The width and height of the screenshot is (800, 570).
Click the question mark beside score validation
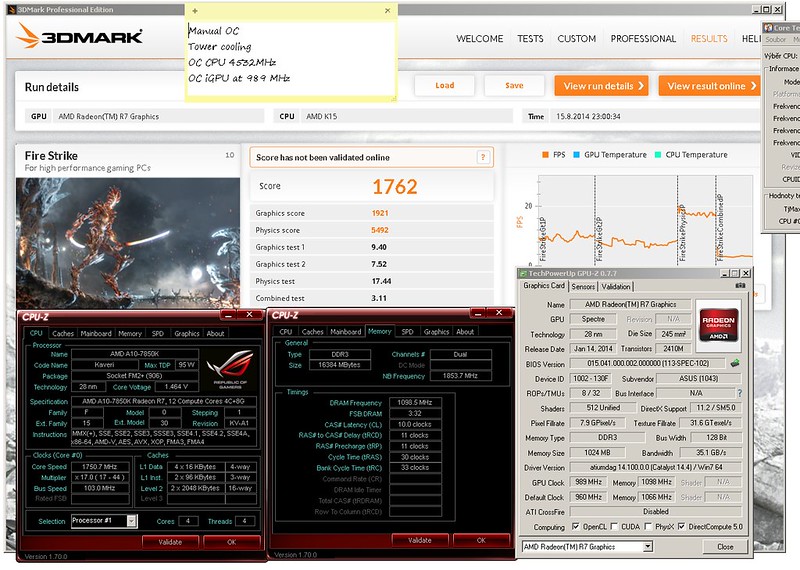(x=483, y=157)
